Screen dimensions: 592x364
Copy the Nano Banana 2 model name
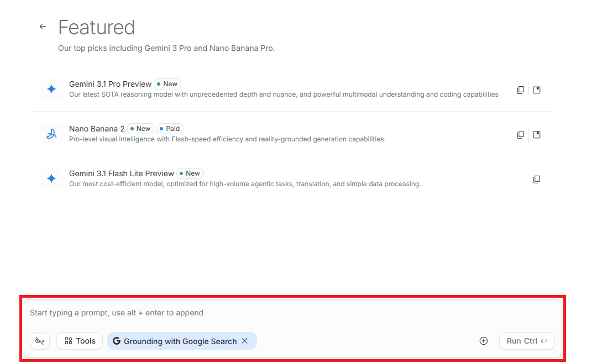click(x=520, y=135)
